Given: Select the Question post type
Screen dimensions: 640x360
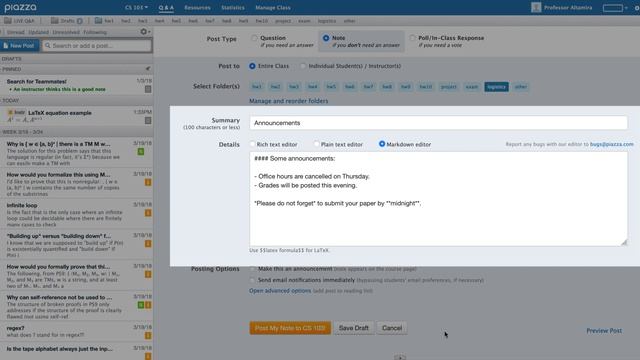Looking at the screenshot, I should [255, 38].
